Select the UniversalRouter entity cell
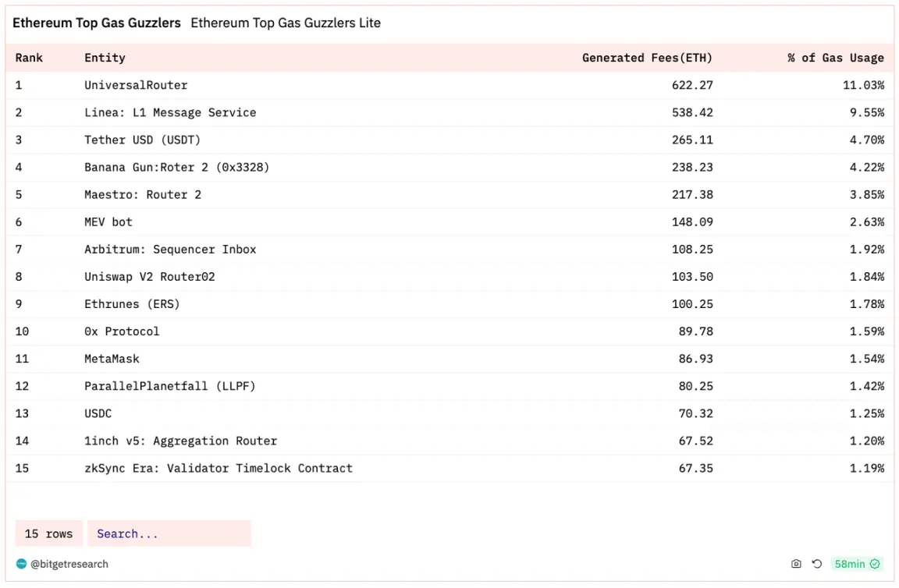The width and height of the screenshot is (899, 588). pyautogui.click(x=136, y=85)
